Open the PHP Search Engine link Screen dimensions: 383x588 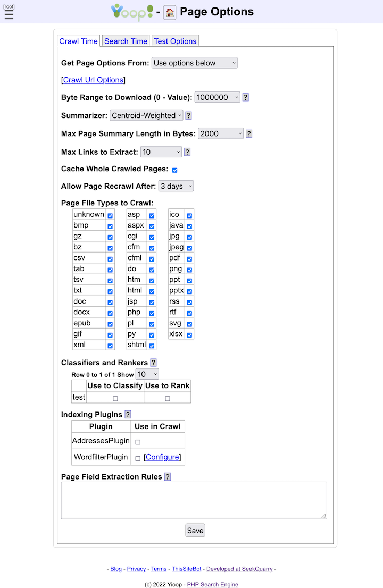[213, 584]
